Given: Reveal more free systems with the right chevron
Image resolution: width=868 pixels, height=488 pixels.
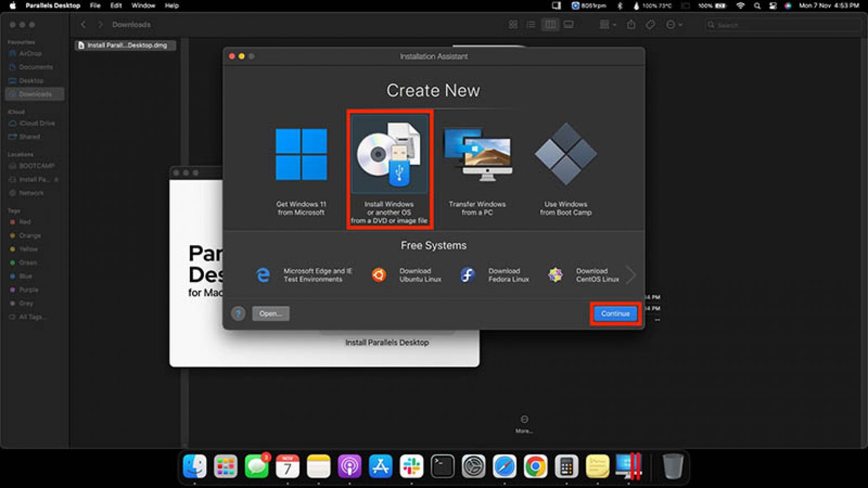Looking at the screenshot, I should click(x=631, y=274).
